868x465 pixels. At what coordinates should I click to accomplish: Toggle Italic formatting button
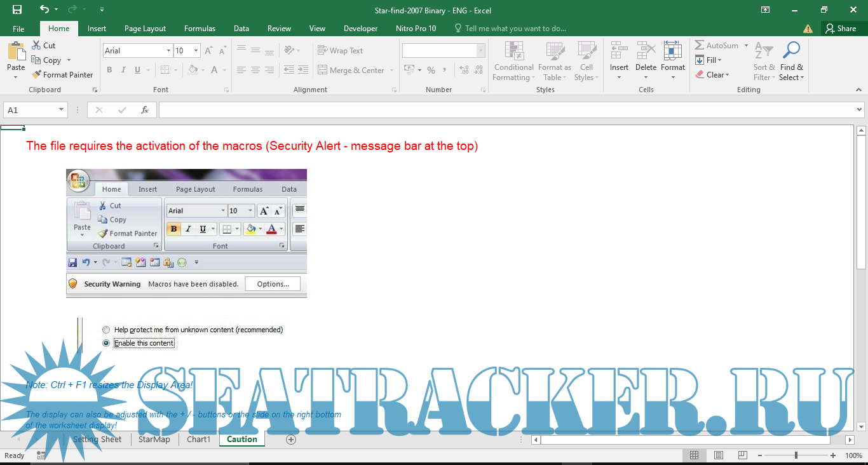(123, 70)
